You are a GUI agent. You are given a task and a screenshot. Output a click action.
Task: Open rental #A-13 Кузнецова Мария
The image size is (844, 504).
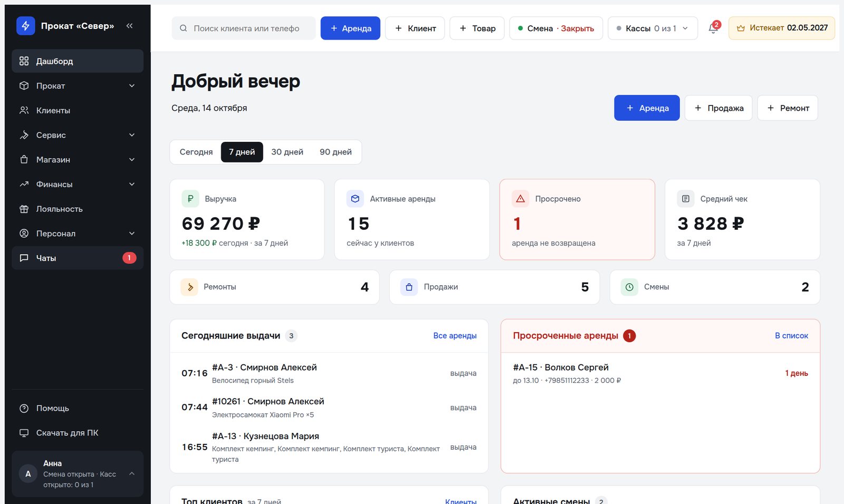pos(329,447)
